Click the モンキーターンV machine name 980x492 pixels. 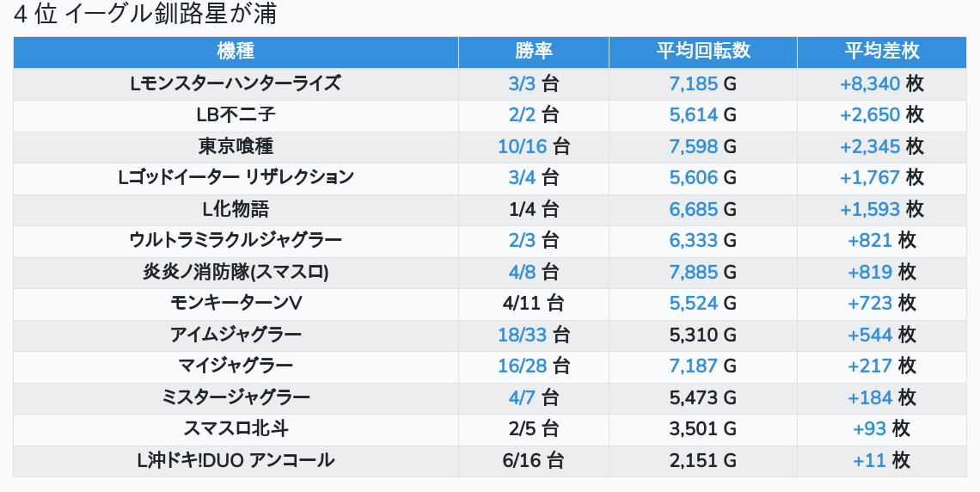(236, 303)
